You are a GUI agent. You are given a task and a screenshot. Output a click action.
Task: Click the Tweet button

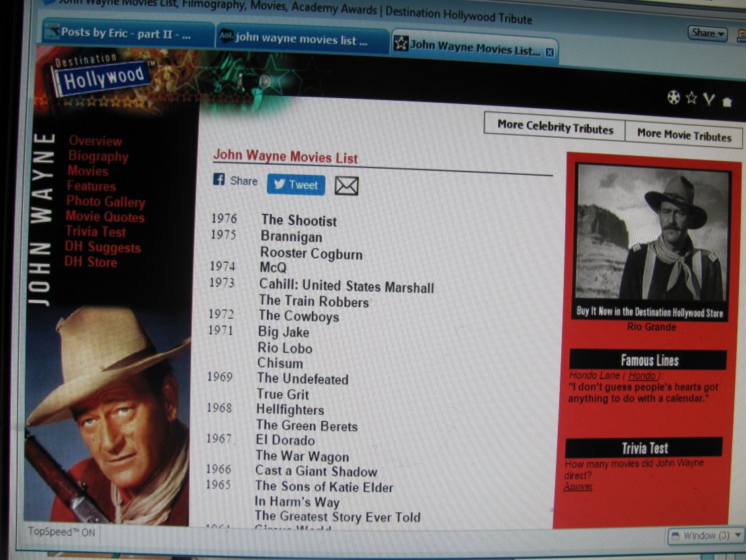coord(296,185)
